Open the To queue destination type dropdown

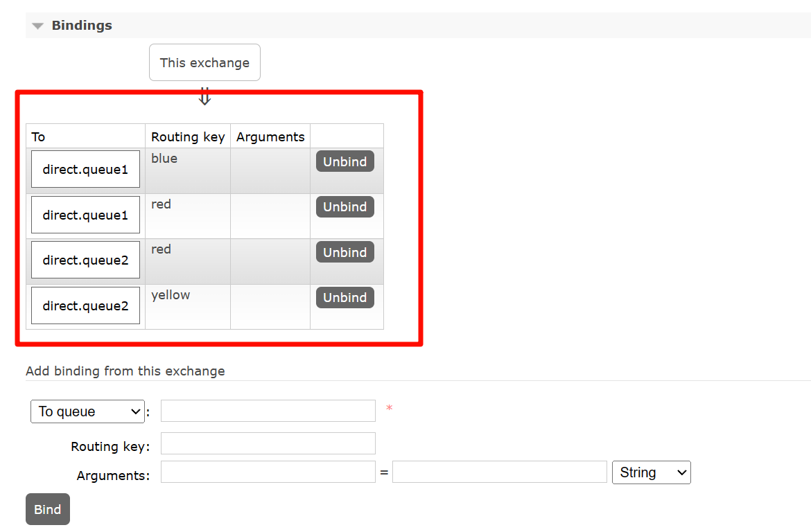coord(87,411)
